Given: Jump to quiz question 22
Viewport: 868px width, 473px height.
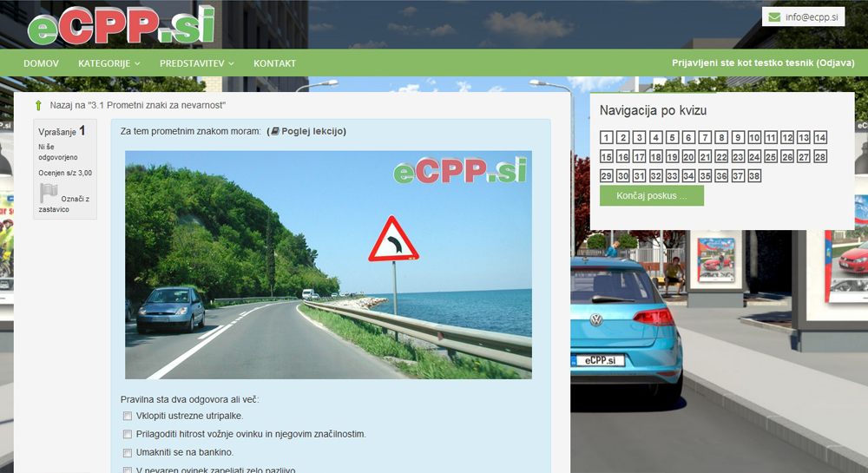Looking at the screenshot, I should 721,156.
